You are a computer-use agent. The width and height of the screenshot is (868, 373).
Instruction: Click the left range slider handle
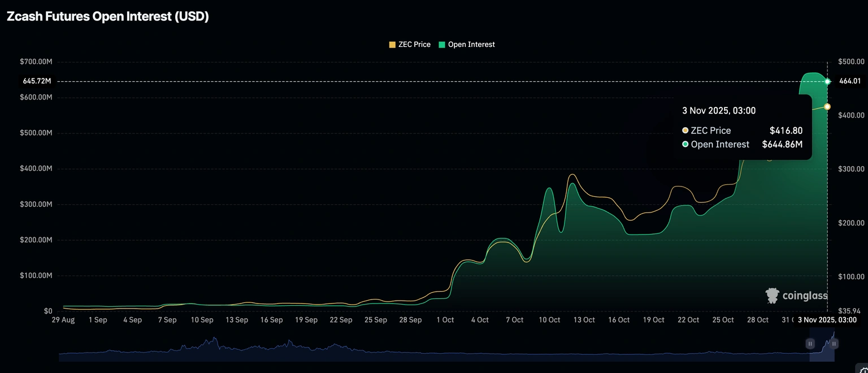click(810, 344)
